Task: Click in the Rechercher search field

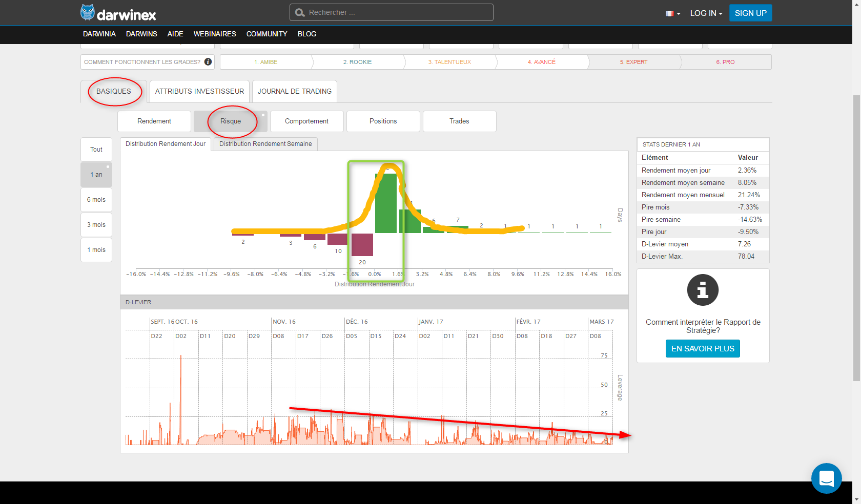Action: [397, 12]
